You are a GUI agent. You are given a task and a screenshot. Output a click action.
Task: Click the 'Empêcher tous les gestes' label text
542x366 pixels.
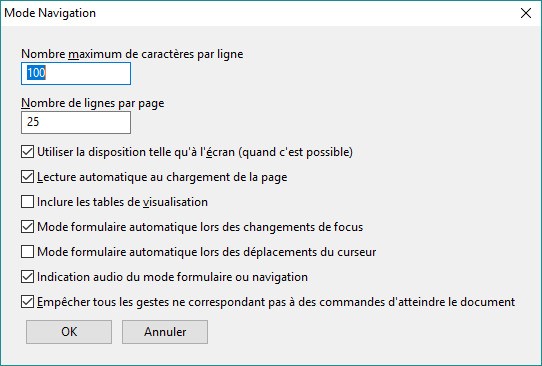[x=276, y=302]
